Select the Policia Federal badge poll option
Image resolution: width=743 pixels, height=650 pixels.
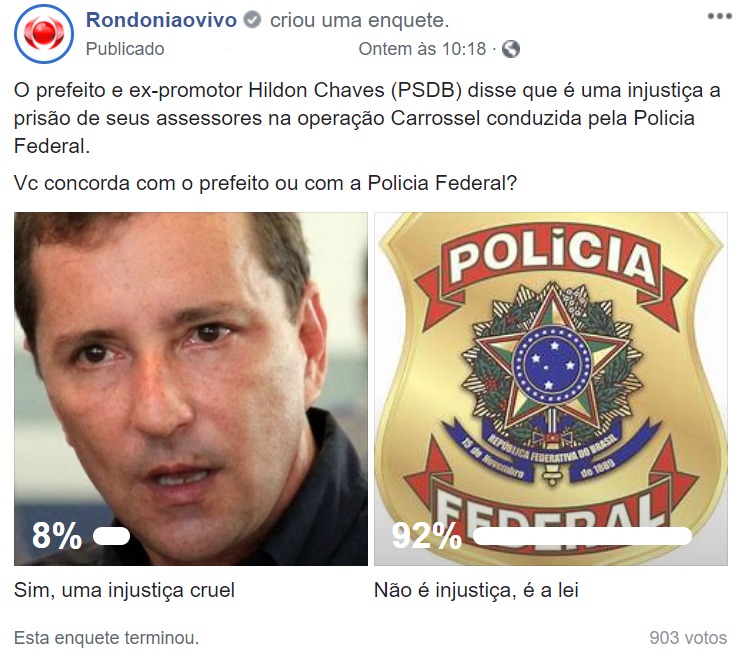click(x=551, y=389)
